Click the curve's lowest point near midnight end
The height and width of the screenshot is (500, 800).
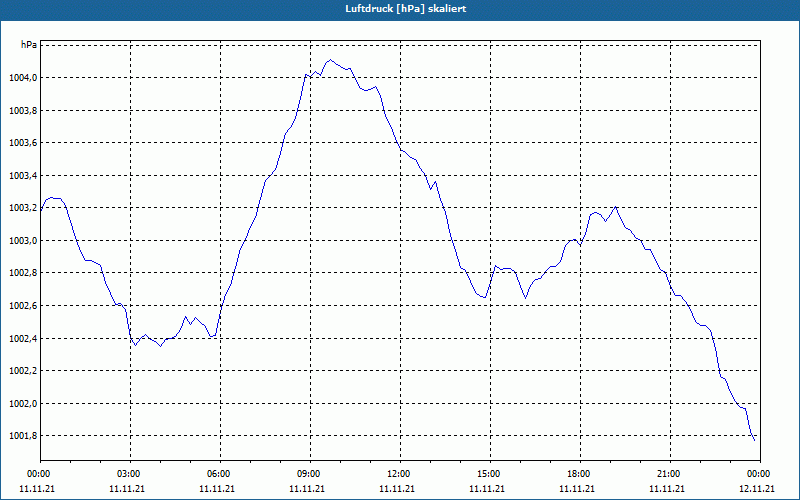(x=754, y=440)
